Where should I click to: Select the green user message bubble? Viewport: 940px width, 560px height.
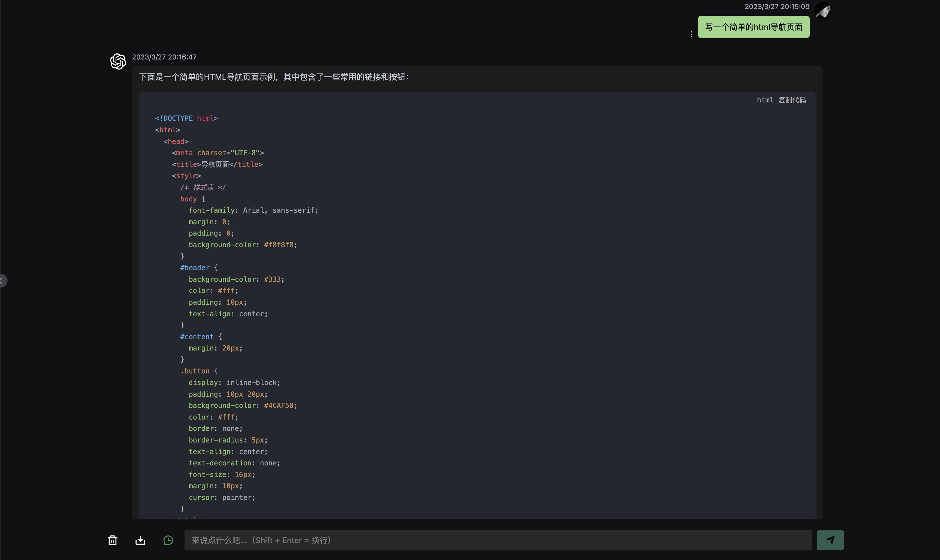tap(754, 27)
